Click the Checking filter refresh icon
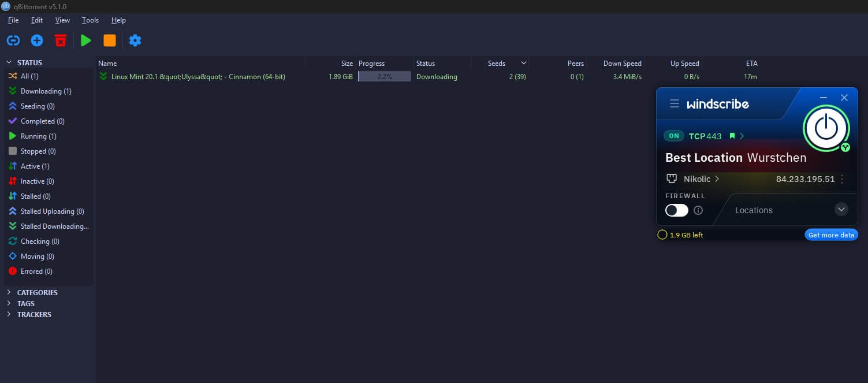 pos(13,241)
